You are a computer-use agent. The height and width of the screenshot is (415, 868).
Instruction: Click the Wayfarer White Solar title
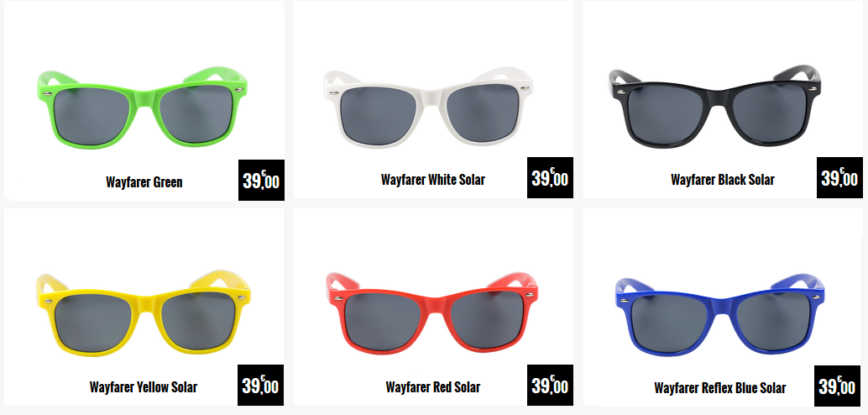(x=433, y=180)
